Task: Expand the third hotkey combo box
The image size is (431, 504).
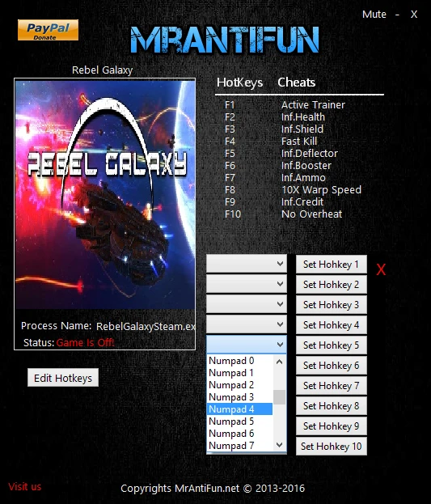Action: pyautogui.click(x=247, y=304)
